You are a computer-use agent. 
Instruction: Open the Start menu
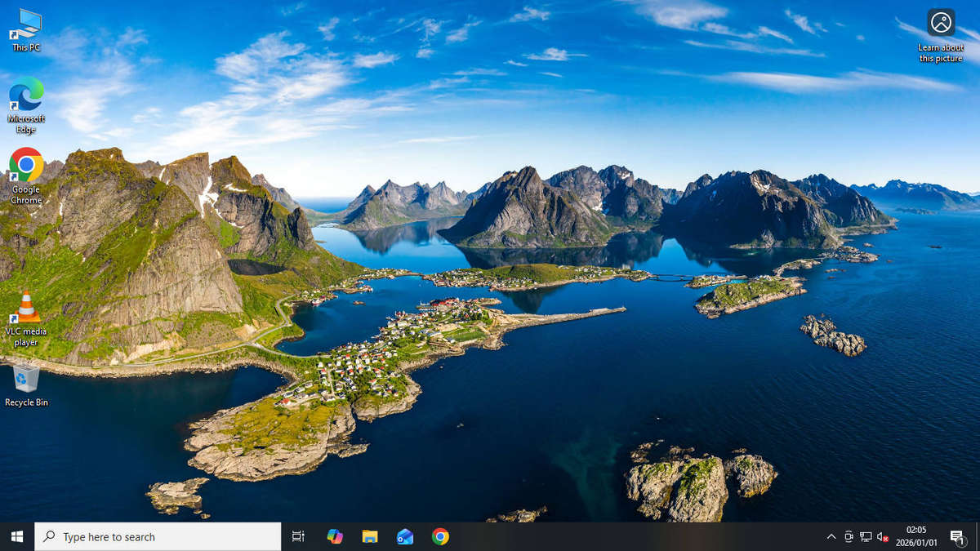[x=16, y=536]
